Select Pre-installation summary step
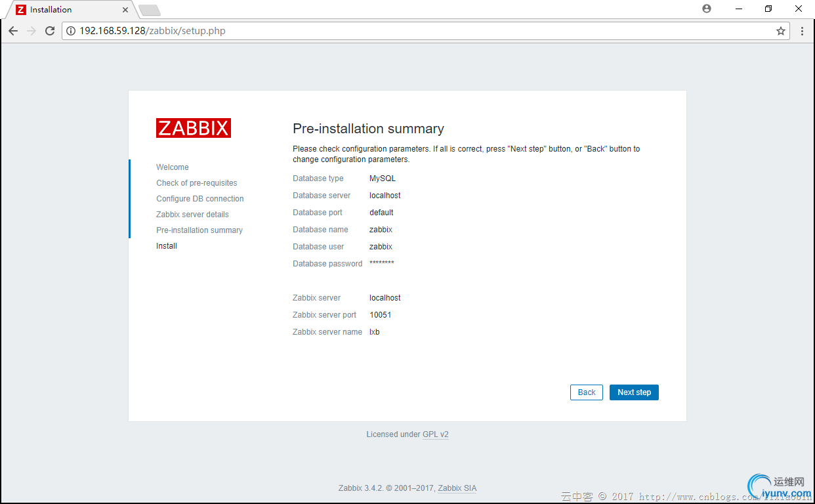The width and height of the screenshot is (815, 504). 199,230
